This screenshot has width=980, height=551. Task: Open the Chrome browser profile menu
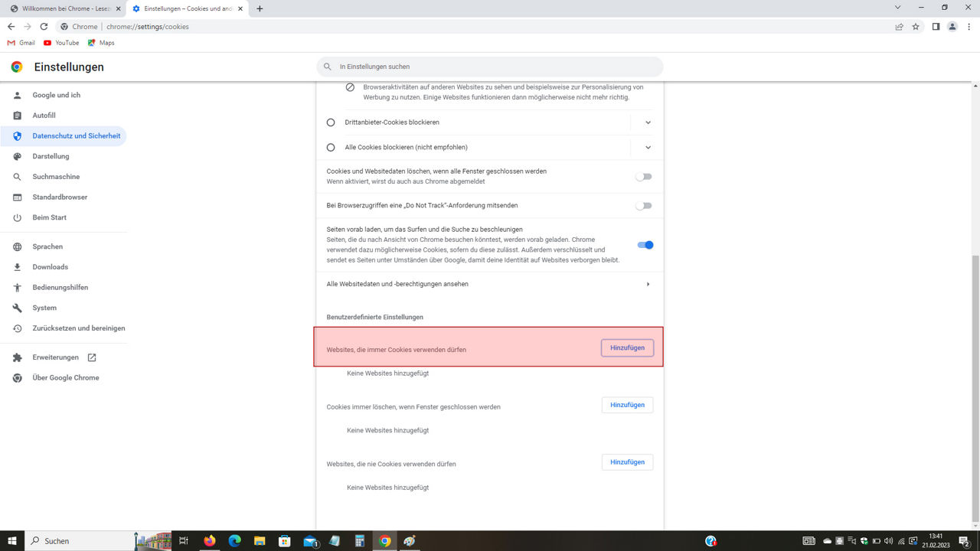click(952, 26)
